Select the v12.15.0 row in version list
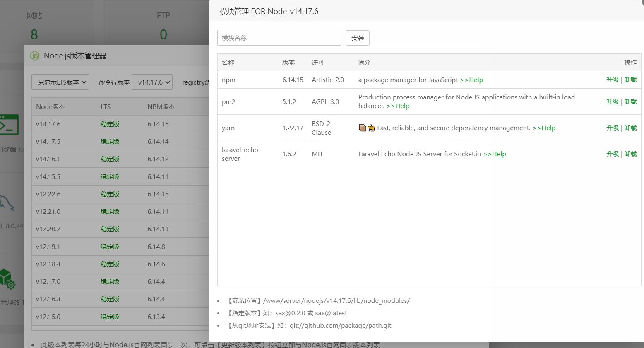The height and width of the screenshot is (348, 644). coord(120,317)
